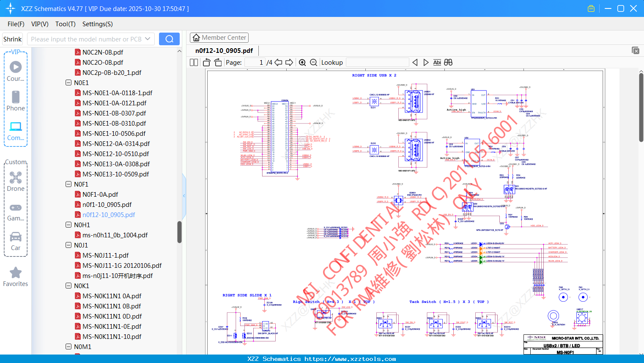This screenshot has height=363, width=644.
Task: Click the PDF icon beside N0F1-0A.pdf
Action: tap(78, 194)
